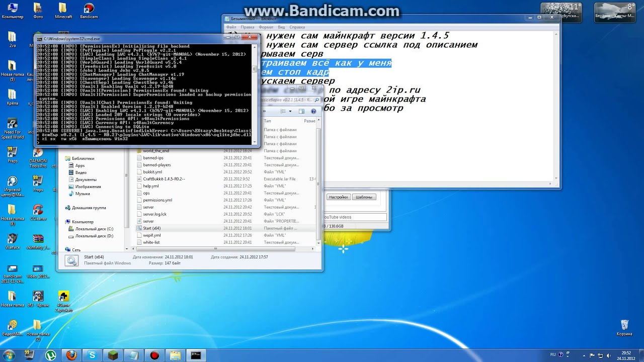Select Документы library in navigation pane

click(83, 179)
